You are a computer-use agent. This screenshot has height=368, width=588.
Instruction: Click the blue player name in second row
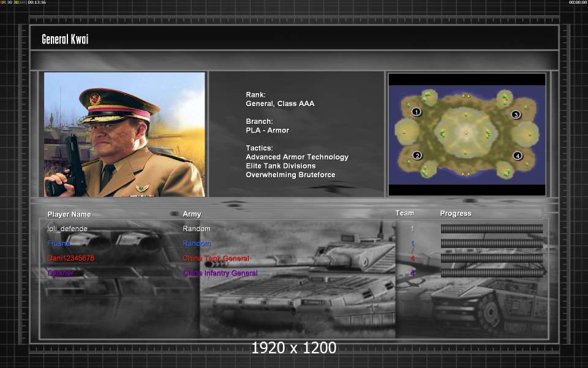pyautogui.click(x=59, y=243)
